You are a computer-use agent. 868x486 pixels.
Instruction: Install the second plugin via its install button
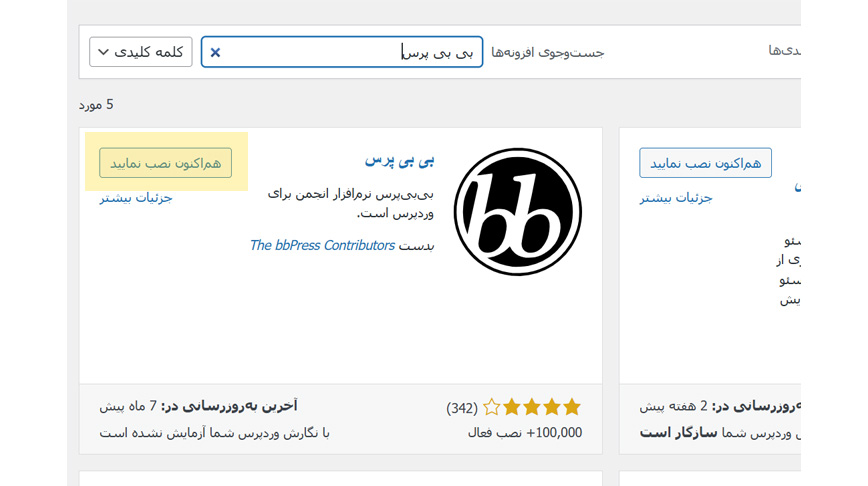pyautogui.click(x=705, y=163)
